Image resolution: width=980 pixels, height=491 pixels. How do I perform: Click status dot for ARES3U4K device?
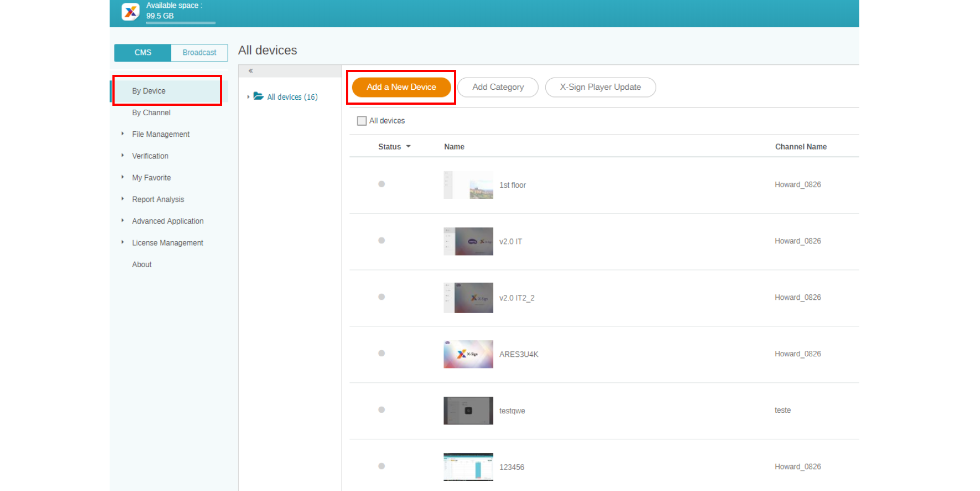(x=381, y=354)
